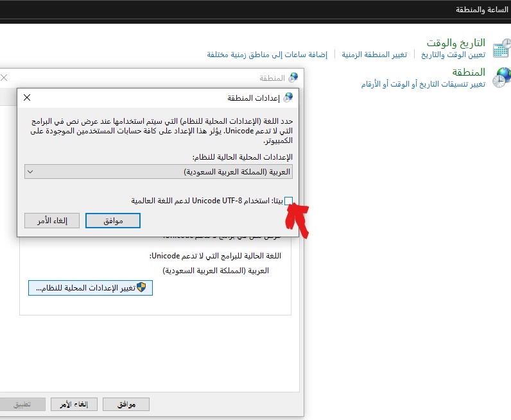Open تغيير تنسيقات التاريخ أو الوقت أو الأرقام link

click(x=423, y=84)
